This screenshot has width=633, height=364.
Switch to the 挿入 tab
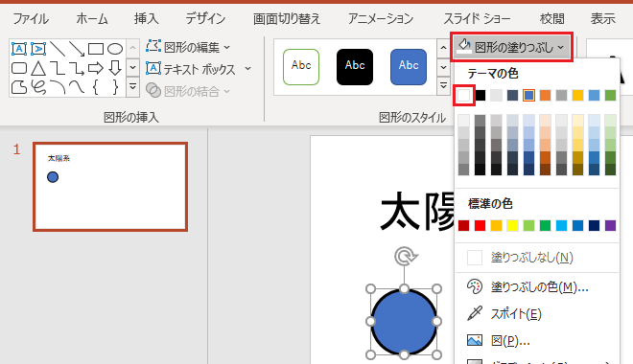point(146,18)
